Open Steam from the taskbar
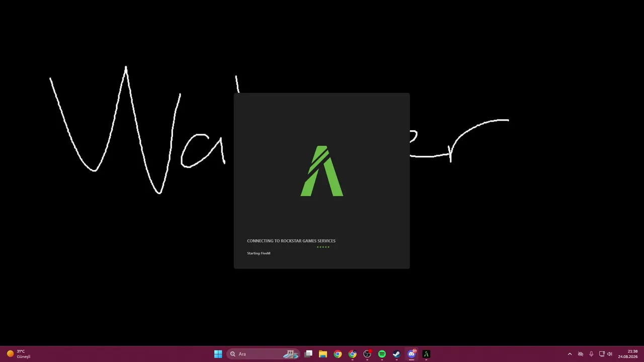 (396, 354)
